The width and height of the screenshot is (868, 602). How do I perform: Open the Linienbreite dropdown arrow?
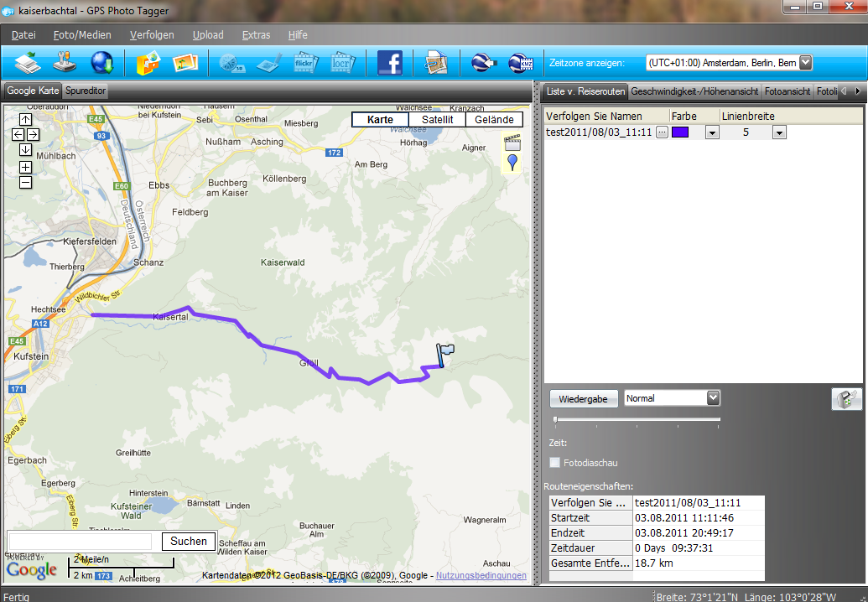point(779,132)
